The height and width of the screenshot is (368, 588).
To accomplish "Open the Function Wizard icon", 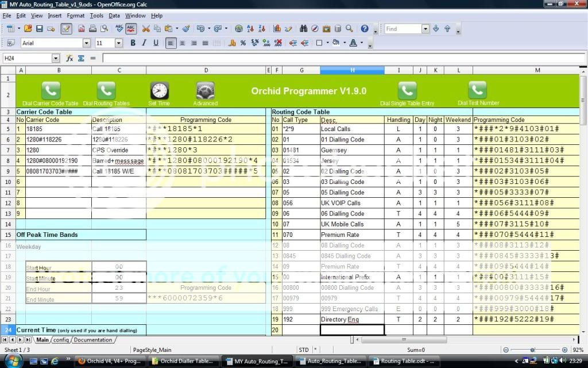I will (x=69, y=58).
